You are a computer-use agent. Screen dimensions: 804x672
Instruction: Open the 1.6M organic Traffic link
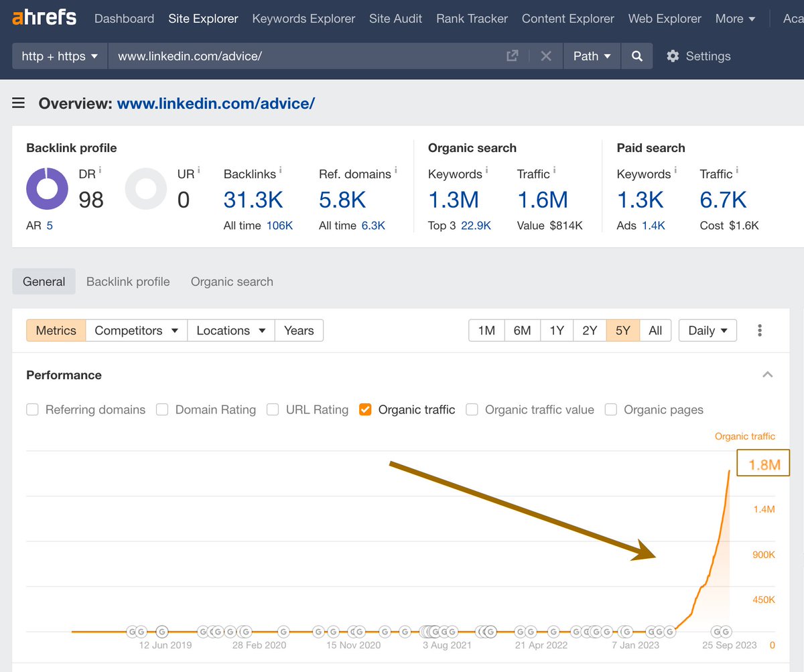click(543, 200)
